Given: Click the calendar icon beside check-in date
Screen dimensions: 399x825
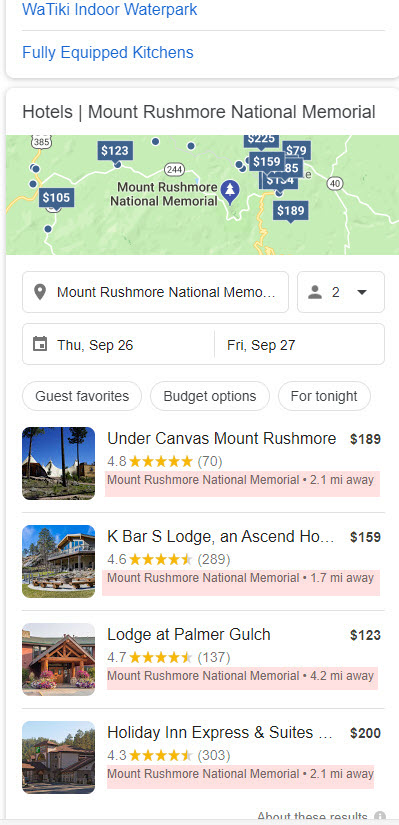Looking at the screenshot, I should point(40,345).
